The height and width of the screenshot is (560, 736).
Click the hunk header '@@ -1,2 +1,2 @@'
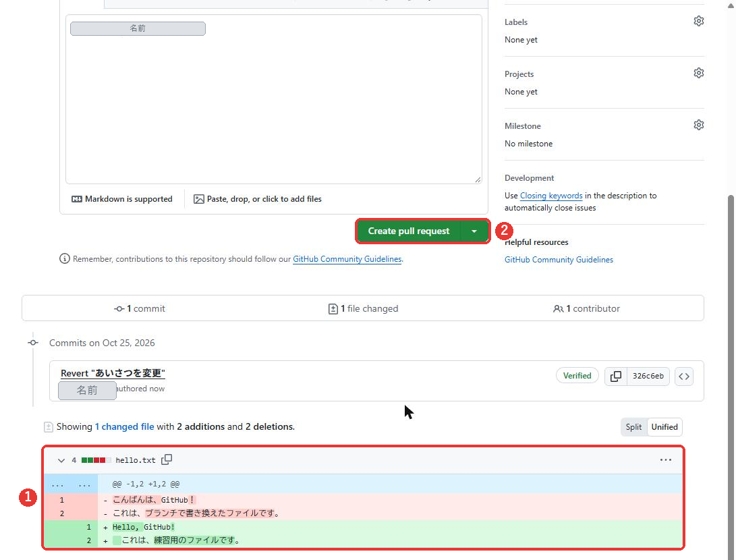coord(146,484)
